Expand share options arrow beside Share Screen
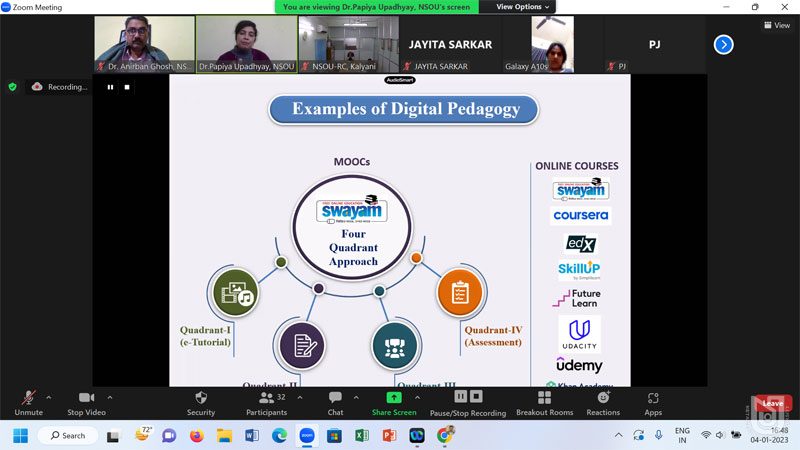Image resolution: width=800 pixels, height=450 pixels. tap(417, 397)
